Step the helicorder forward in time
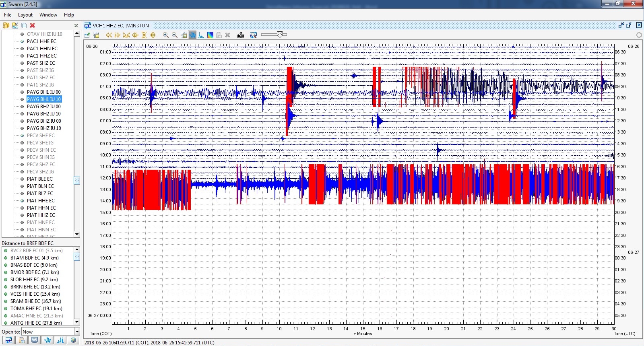This screenshot has width=644, height=346. (118, 35)
